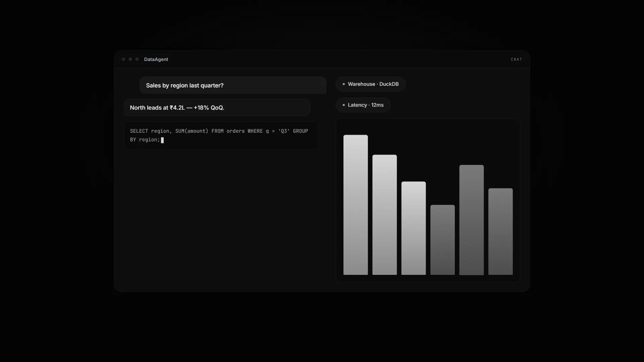Click the tallest first chart bar
This screenshot has width=644, height=362.
point(356,205)
